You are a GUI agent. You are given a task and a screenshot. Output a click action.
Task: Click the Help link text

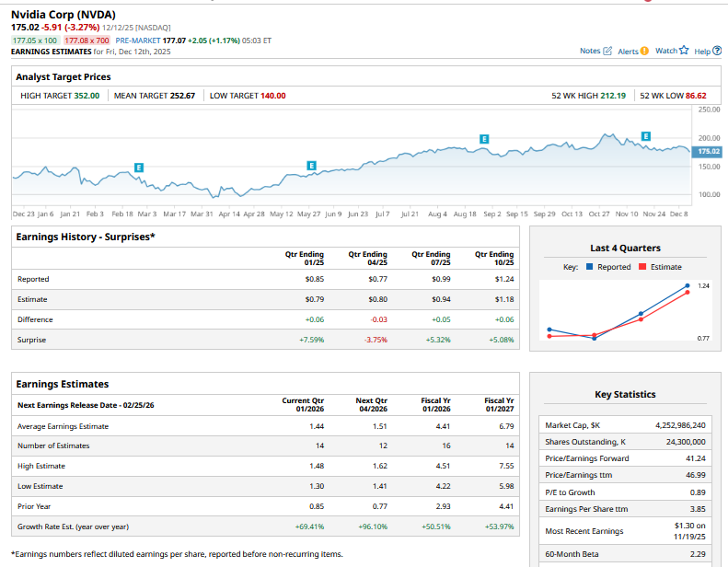(702, 52)
